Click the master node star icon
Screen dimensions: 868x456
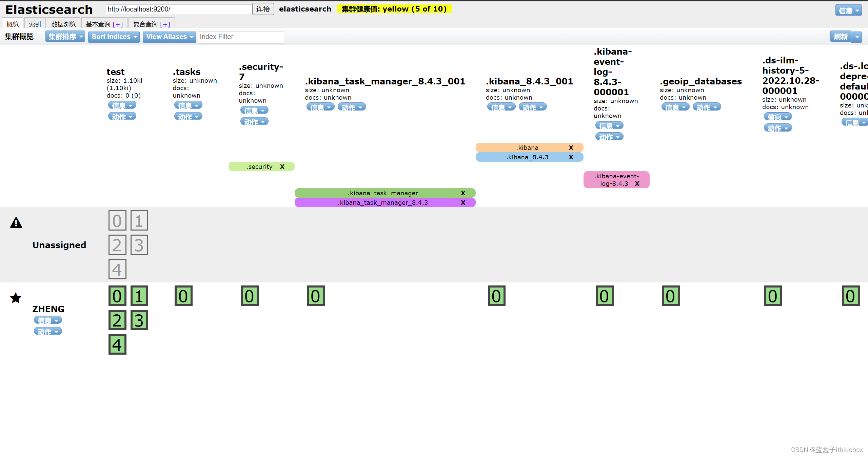coord(16,298)
